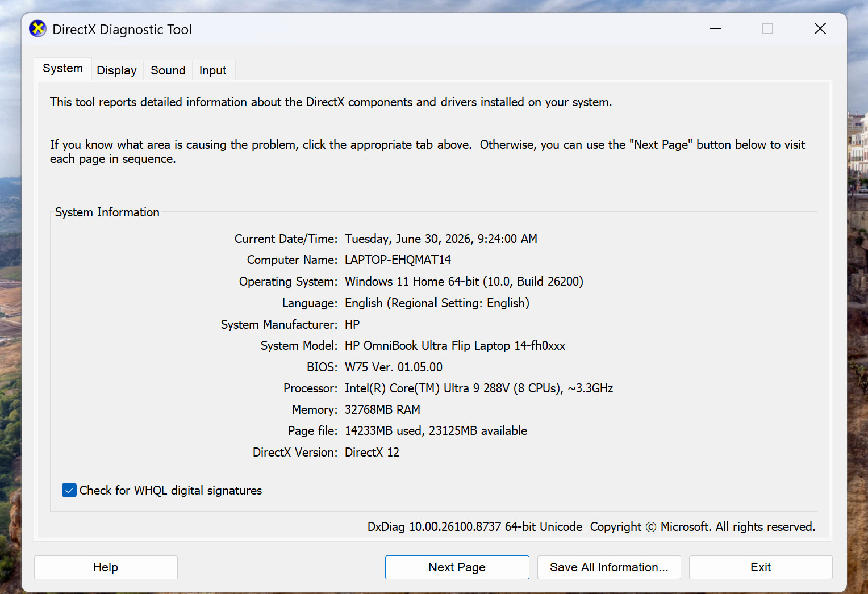Click the Exit button
868x594 pixels.
coord(761,567)
